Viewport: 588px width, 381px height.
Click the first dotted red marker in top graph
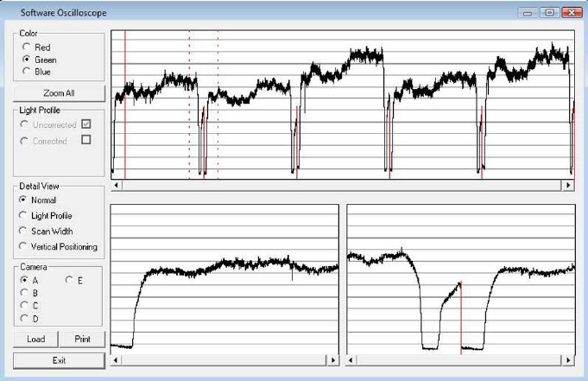pyautogui.click(x=189, y=105)
